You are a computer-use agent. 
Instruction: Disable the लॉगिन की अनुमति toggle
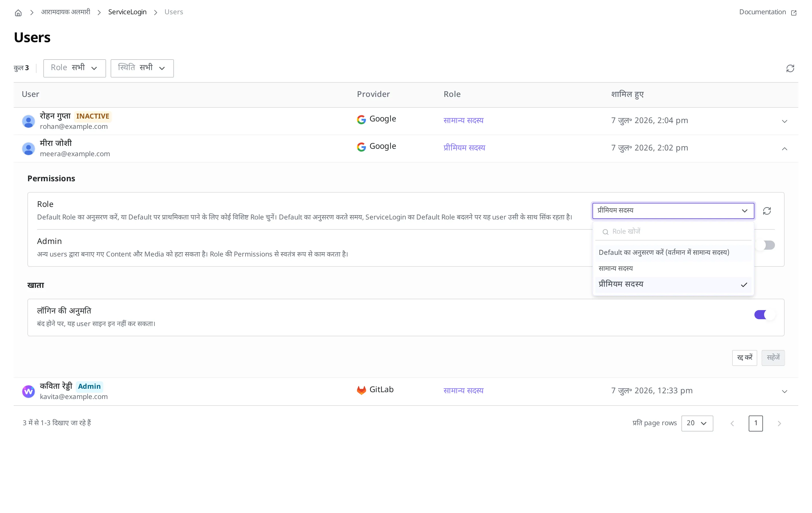pyautogui.click(x=765, y=314)
